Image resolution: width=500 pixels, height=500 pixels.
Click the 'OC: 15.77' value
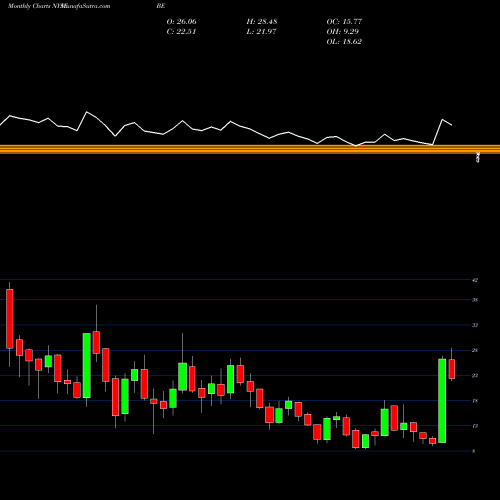click(344, 22)
